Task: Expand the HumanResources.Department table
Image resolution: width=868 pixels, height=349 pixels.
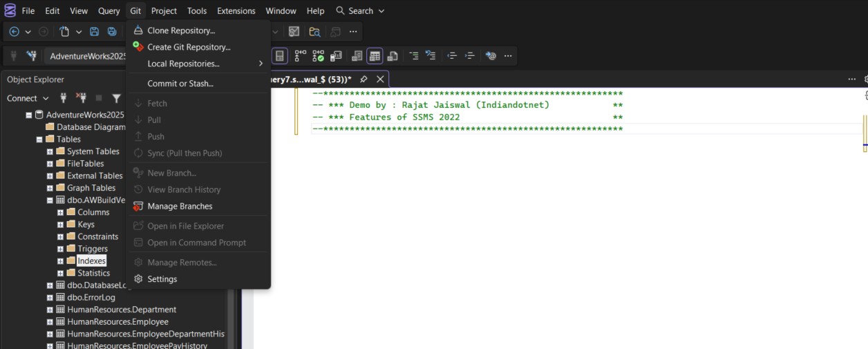Action: tap(50, 310)
